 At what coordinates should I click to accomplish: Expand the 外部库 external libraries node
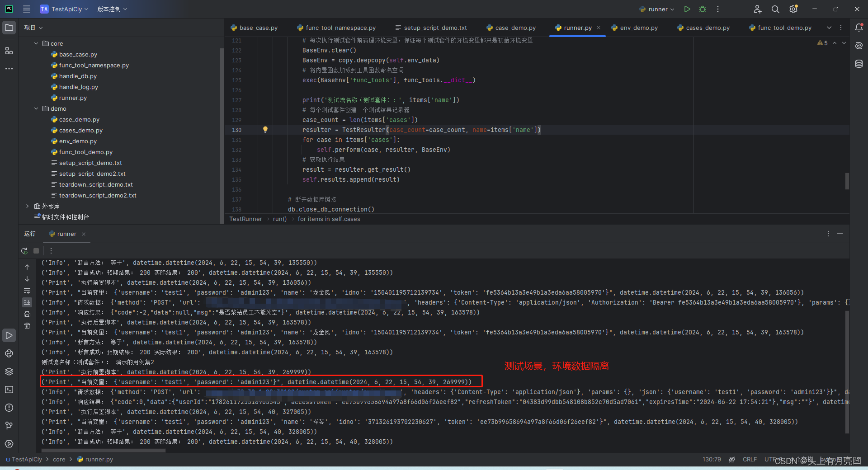[x=28, y=206]
